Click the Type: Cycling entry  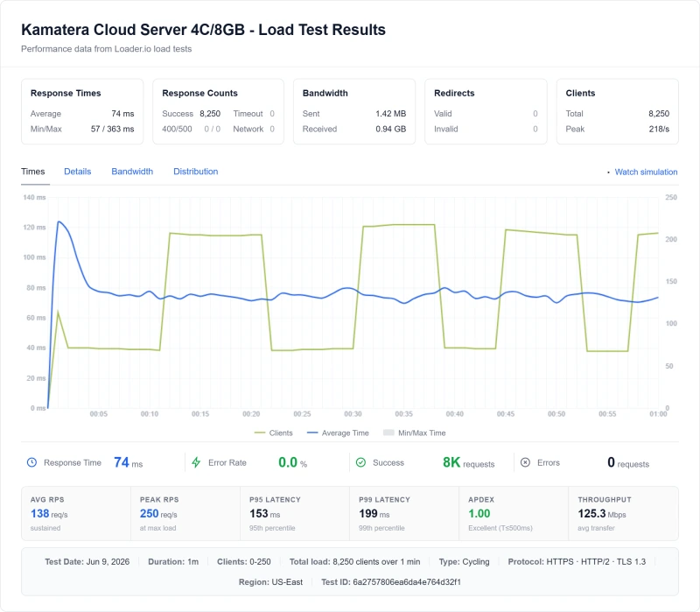464,561
